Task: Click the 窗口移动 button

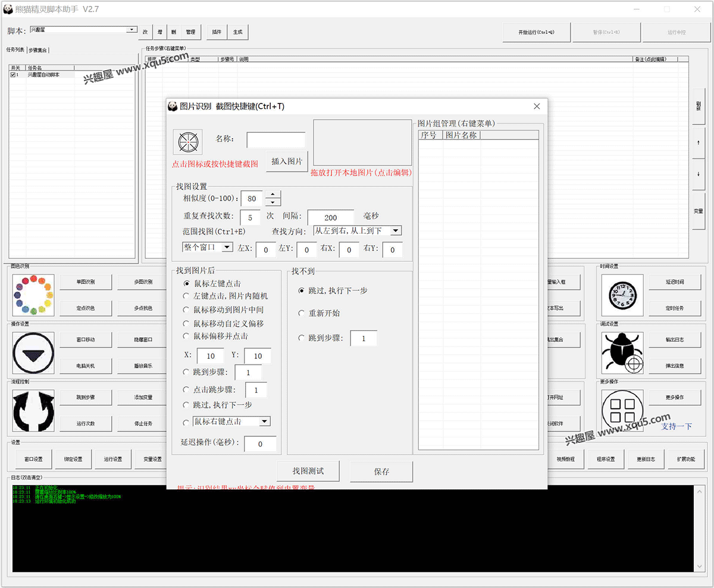Action: (86, 340)
